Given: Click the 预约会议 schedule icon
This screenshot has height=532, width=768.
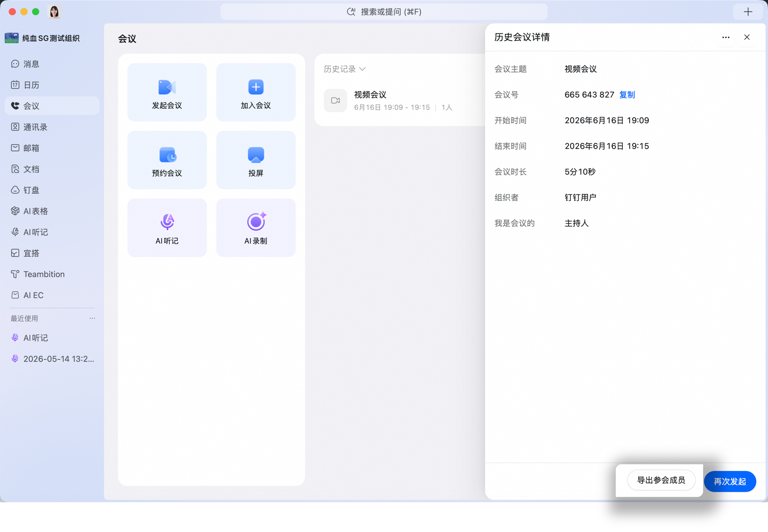Looking at the screenshot, I should coord(167,155).
